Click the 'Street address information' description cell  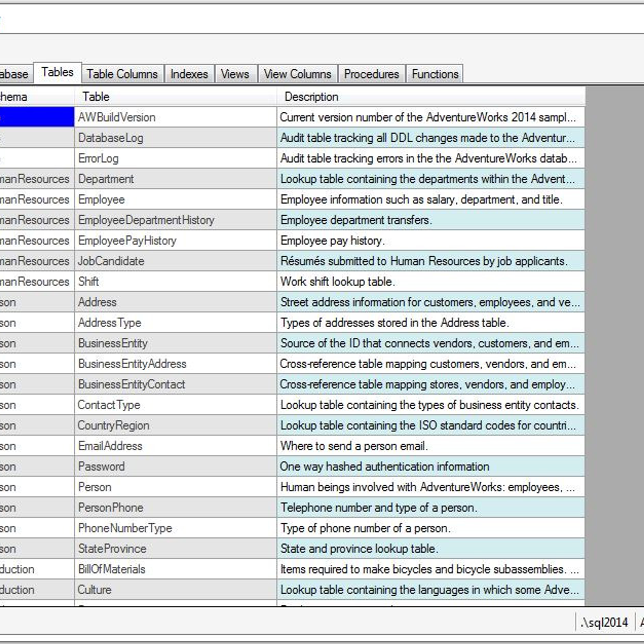(x=431, y=302)
